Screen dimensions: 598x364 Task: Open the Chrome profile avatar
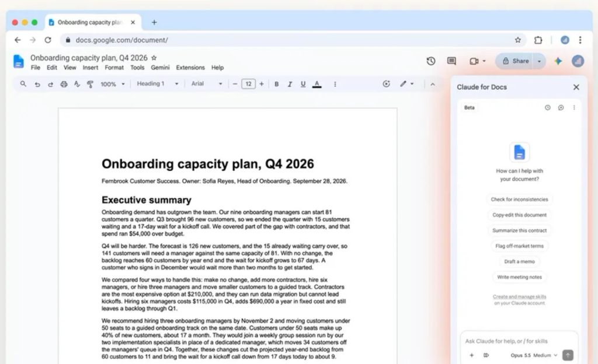coord(565,40)
